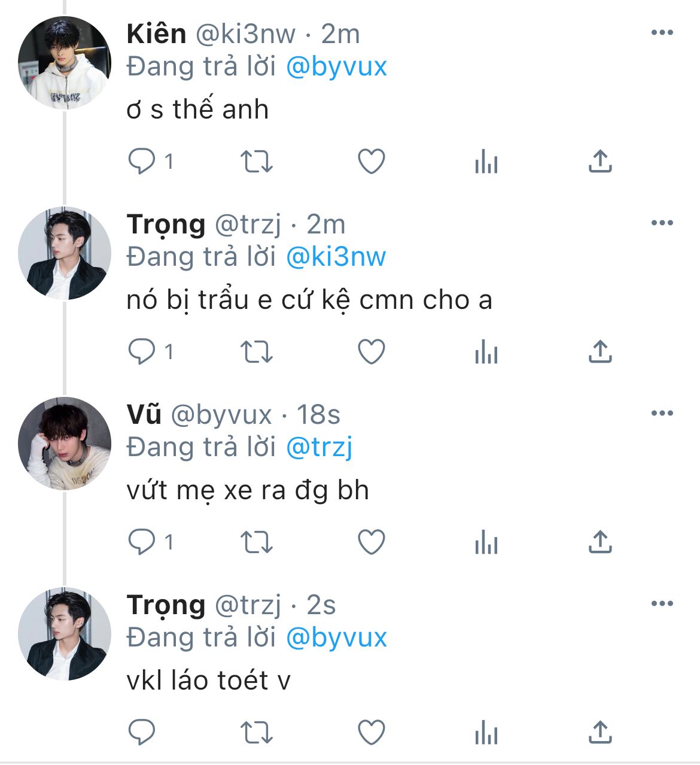View analytics on 'vkl láo toét v' tweet
Image resolution: width=700 pixels, height=765 pixels.
(486, 733)
